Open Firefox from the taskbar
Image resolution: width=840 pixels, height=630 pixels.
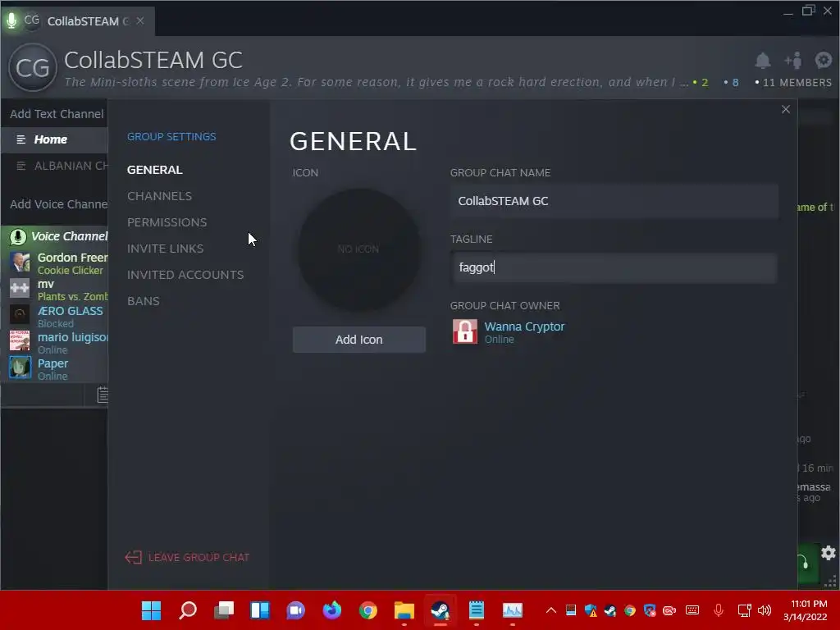click(x=332, y=609)
